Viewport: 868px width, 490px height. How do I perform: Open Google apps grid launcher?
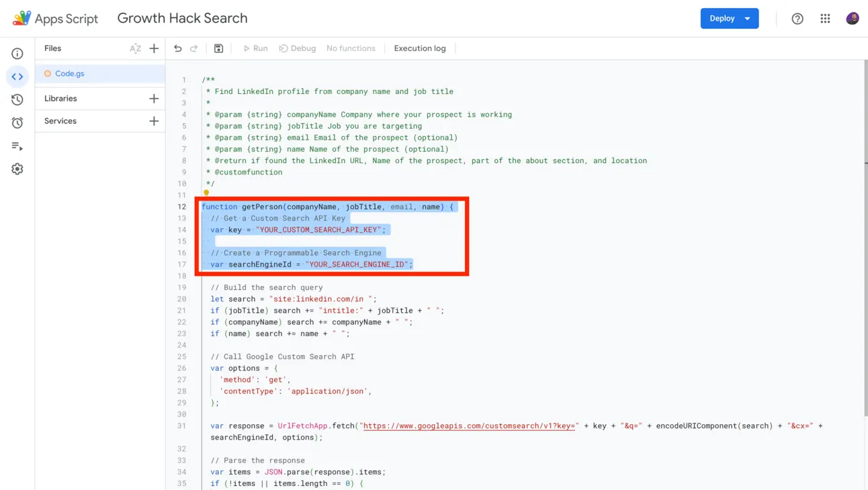pos(825,19)
